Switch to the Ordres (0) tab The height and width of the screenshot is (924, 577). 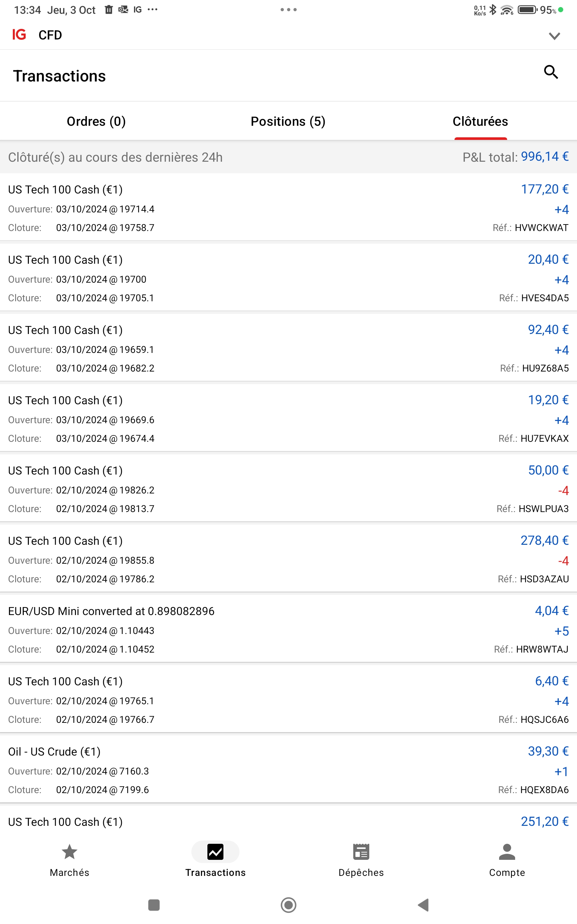pos(96,121)
